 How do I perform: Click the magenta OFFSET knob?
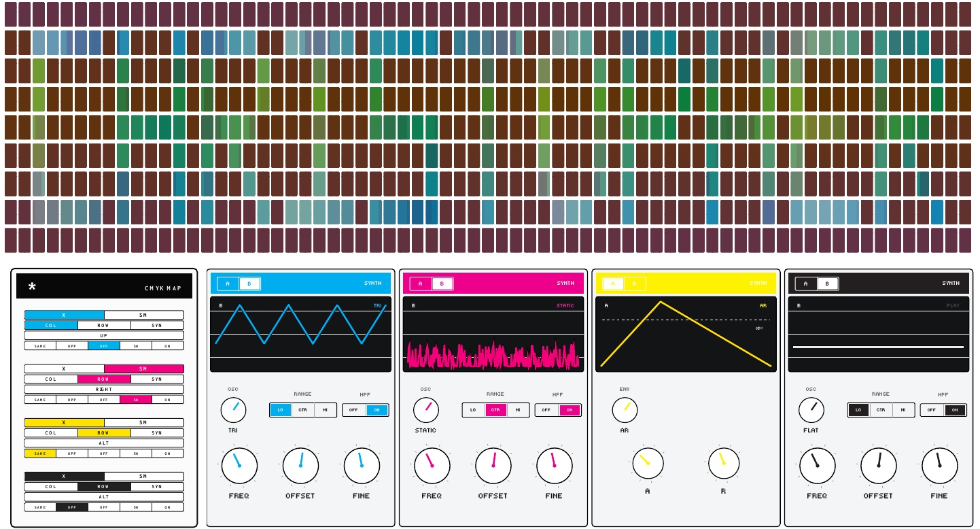pyautogui.click(x=493, y=466)
